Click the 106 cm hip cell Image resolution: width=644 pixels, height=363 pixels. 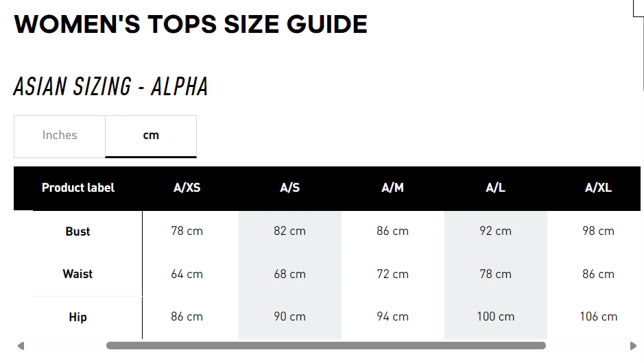tap(598, 316)
